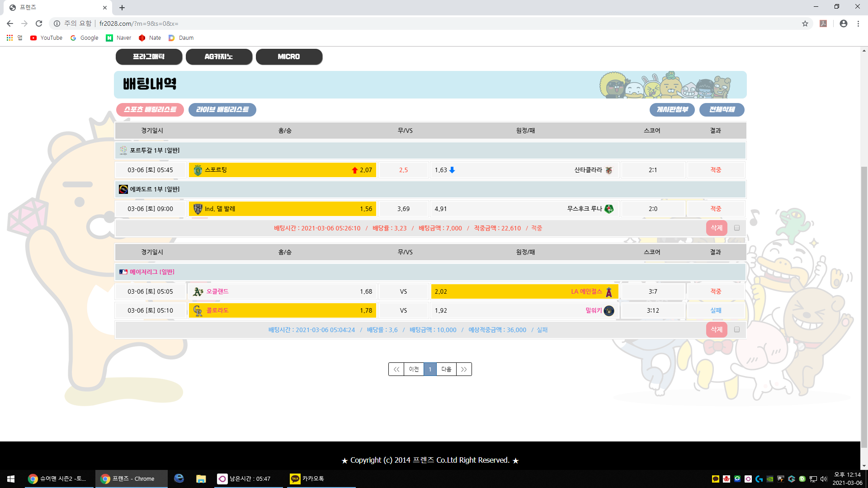The image size is (868, 488).
Task: Click 전체삭제 button
Action: pyautogui.click(x=722, y=110)
